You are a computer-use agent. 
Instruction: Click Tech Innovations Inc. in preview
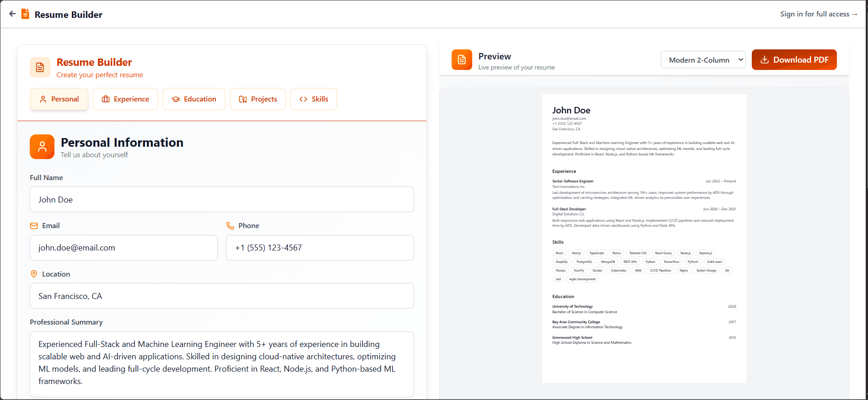569,187
